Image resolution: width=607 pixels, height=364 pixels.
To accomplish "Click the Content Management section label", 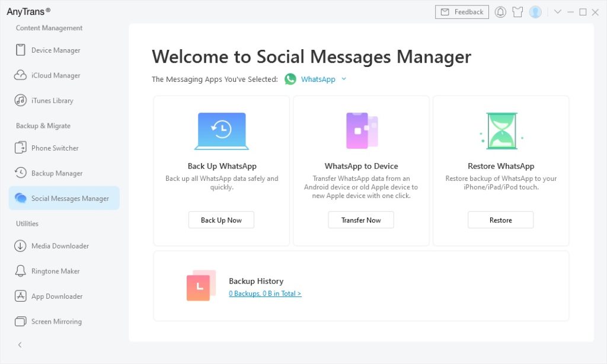I will point(49,28).
